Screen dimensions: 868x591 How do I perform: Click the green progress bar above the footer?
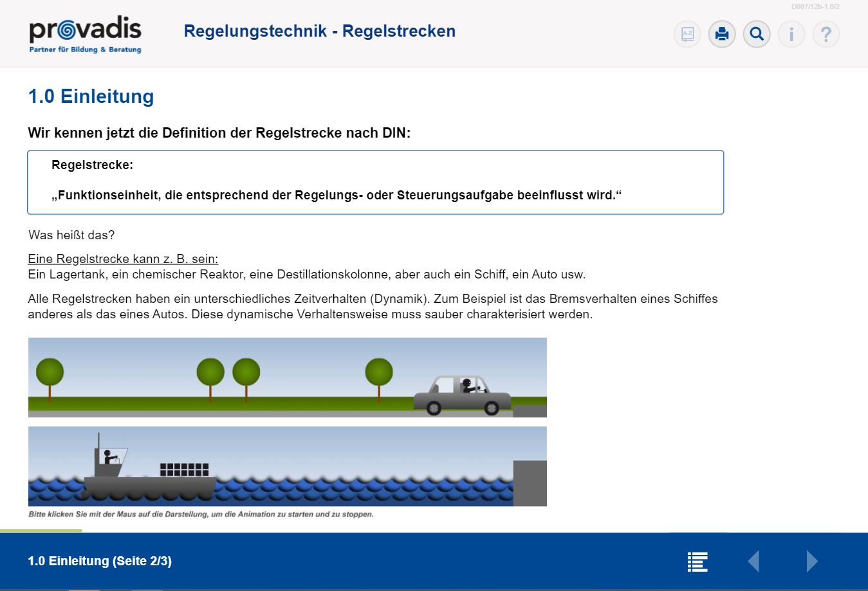(41, 531)
